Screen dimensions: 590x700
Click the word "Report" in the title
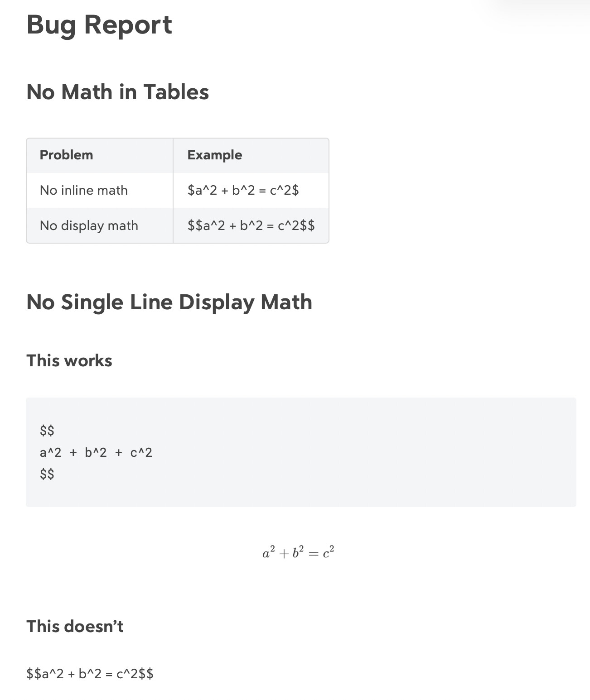tap(128, 25)
